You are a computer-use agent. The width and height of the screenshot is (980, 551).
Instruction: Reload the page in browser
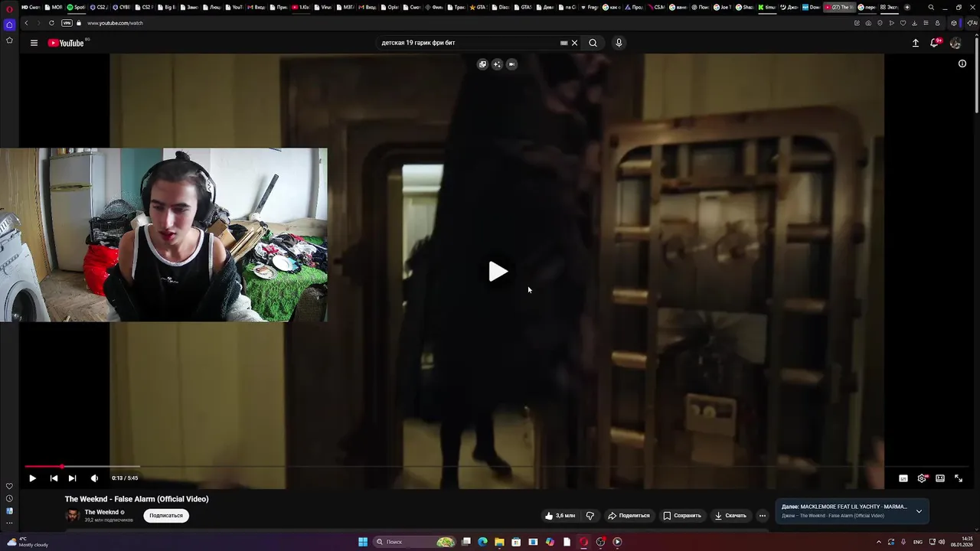click(x=51, y=23)
